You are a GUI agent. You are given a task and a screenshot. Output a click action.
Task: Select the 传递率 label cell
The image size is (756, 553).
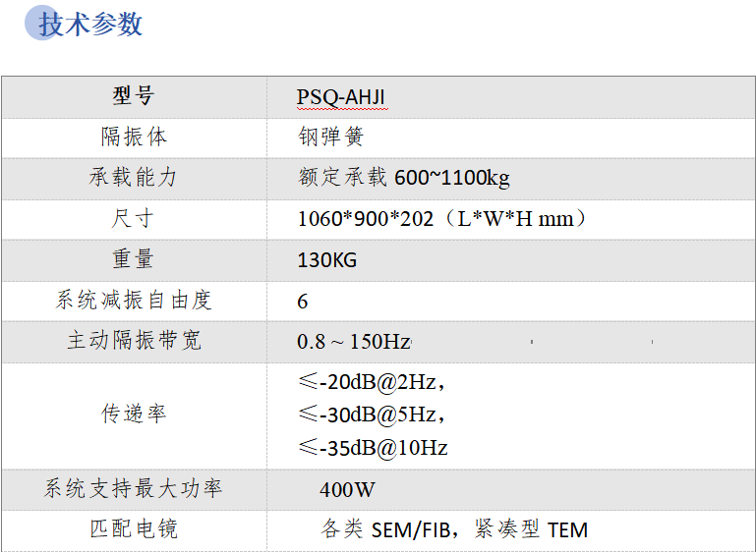coord(134,414)
